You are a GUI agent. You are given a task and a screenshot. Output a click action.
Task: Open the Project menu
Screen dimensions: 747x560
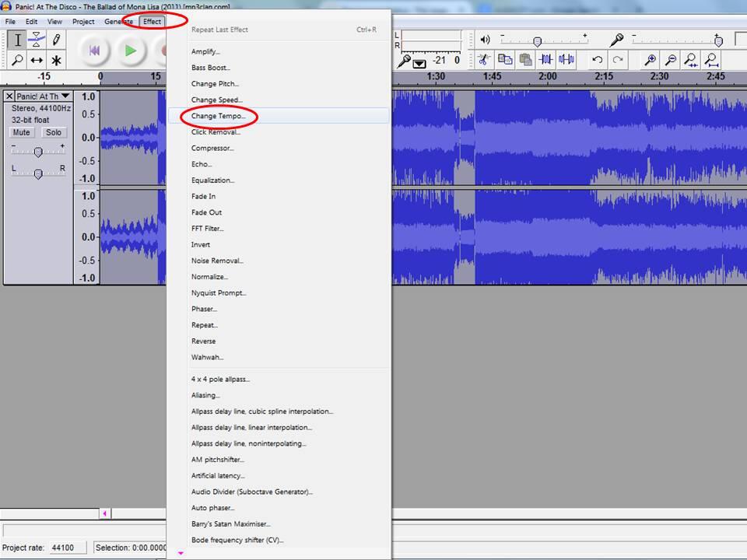pyautogui.click(x=83, y=22)
